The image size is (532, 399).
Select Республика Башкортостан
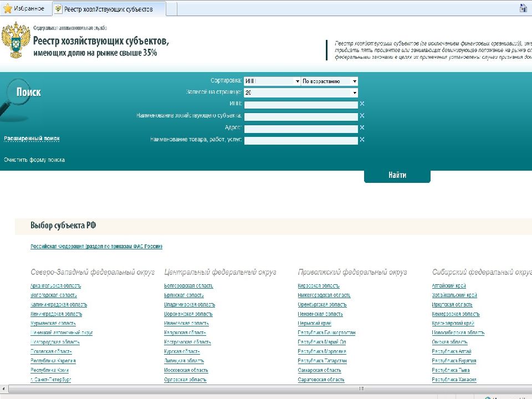pyautogui.click(x=327, y=332)
